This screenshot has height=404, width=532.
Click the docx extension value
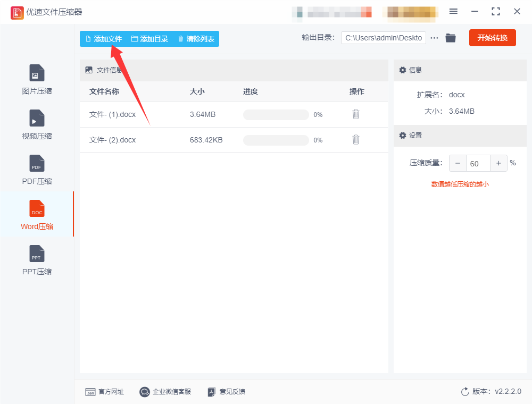456,95
